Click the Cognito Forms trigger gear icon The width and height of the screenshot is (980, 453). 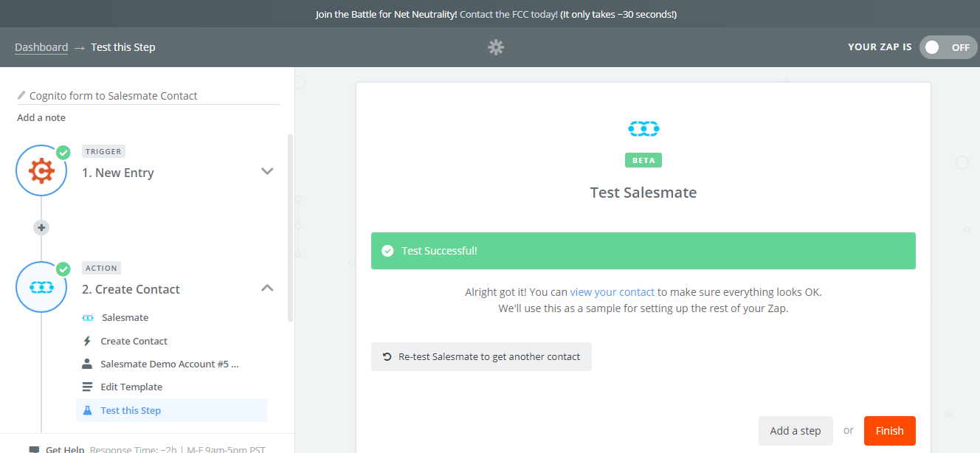41,171
